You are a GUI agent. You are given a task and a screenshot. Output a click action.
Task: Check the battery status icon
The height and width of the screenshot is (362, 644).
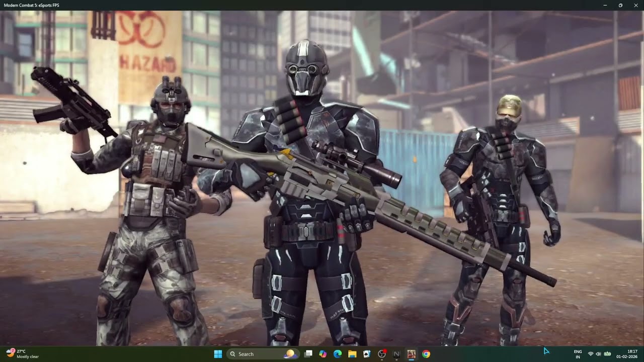coord(607,354)
